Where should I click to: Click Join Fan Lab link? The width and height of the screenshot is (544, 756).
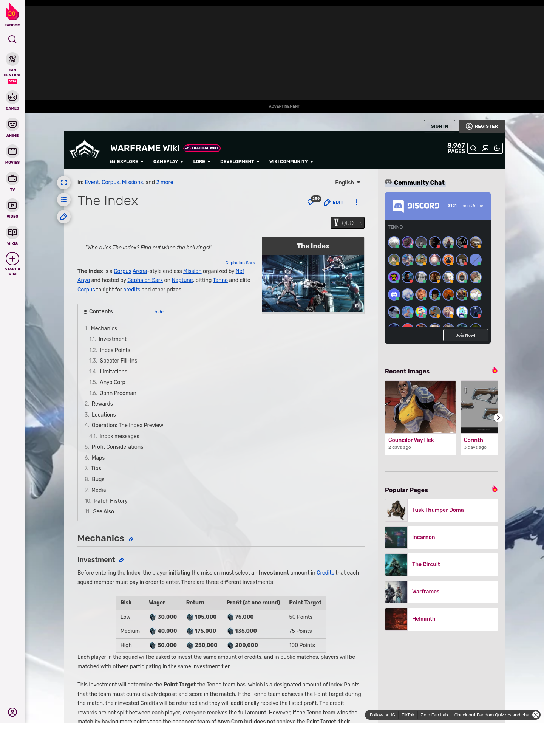[x=434, y=715]
